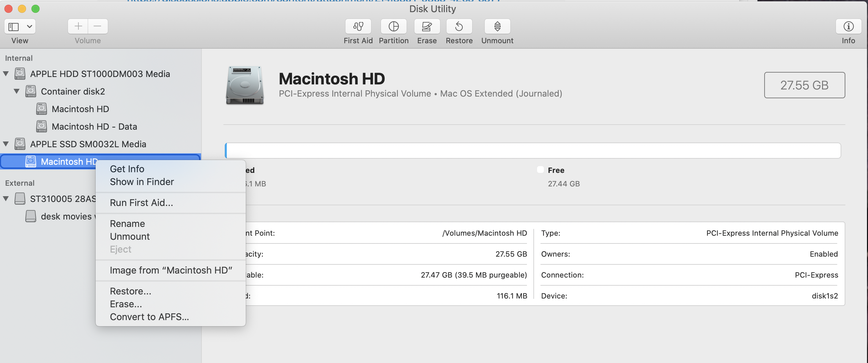Click the desk movies volume icon
Image resolution: width=868 pixels, height=363 pixels.
31,216
